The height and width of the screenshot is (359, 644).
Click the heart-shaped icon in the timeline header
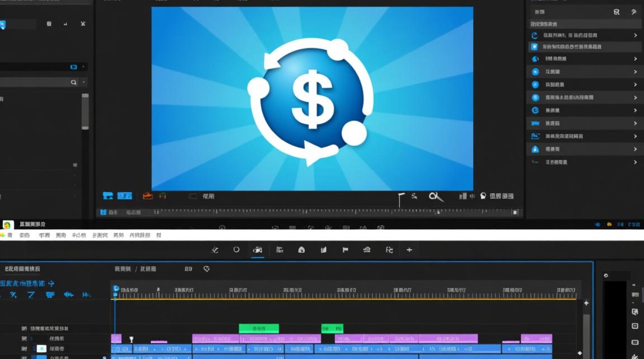click(x=207, y=269)
